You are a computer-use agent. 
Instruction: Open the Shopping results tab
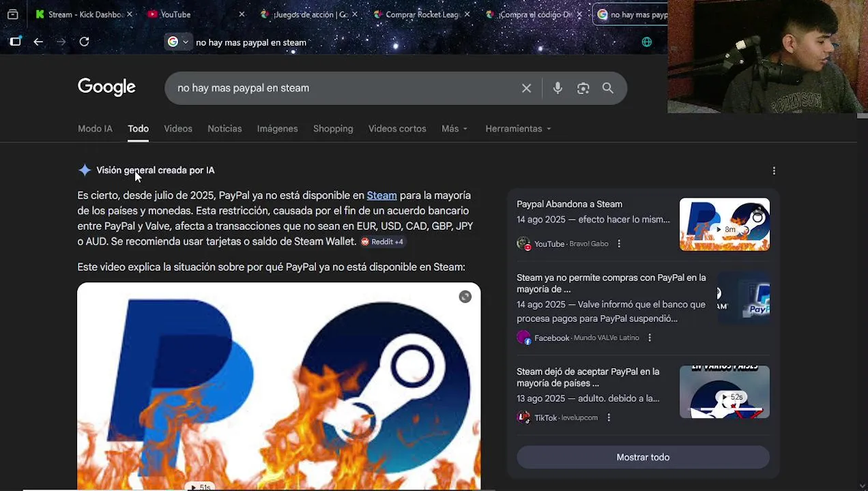click(x=333, y=128)
